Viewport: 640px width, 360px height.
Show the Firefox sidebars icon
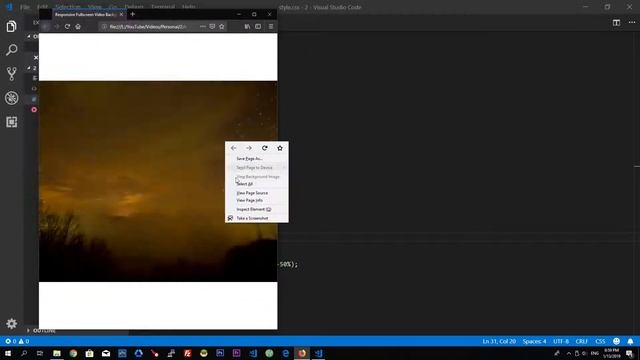258,27
